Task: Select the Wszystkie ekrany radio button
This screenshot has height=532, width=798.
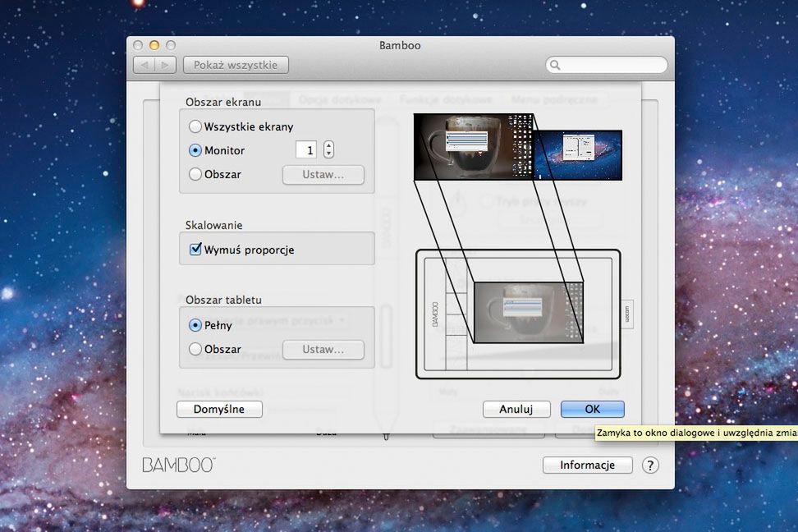Action: coord(195,126)
